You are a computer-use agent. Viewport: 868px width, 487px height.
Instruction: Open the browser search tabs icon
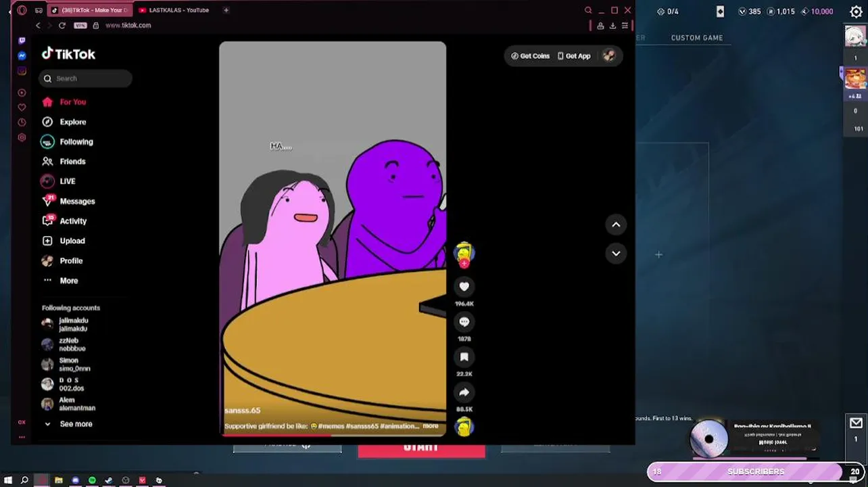(x=588, y=10)
